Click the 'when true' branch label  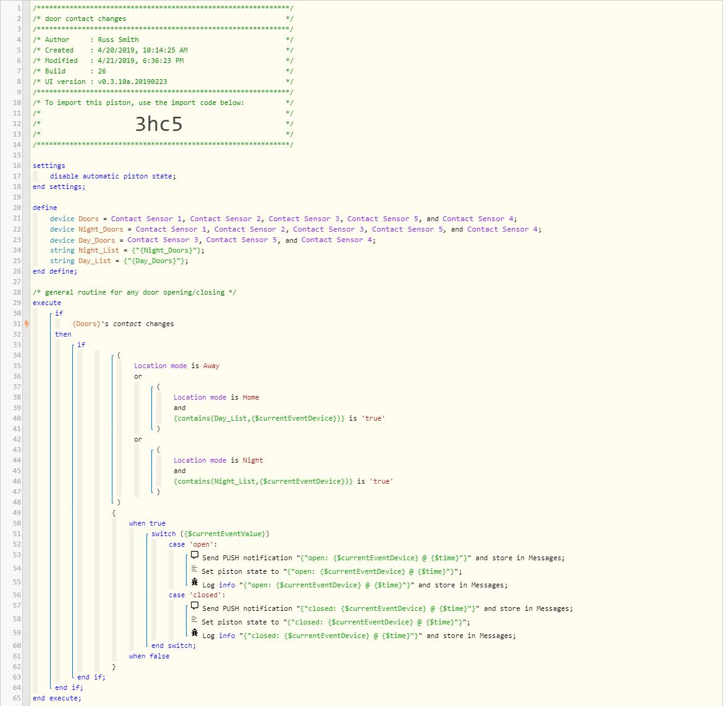point(147,524)
